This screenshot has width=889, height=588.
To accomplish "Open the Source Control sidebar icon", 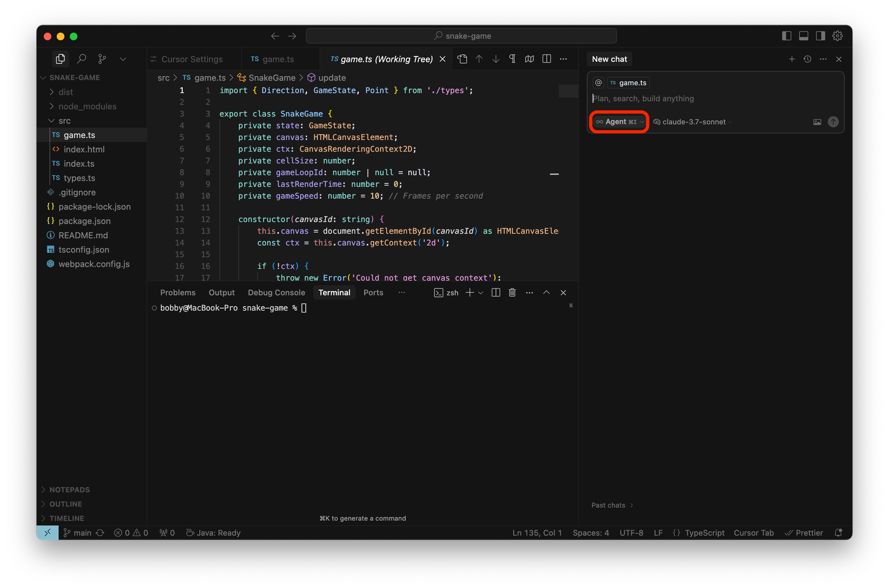I will 102,59.
